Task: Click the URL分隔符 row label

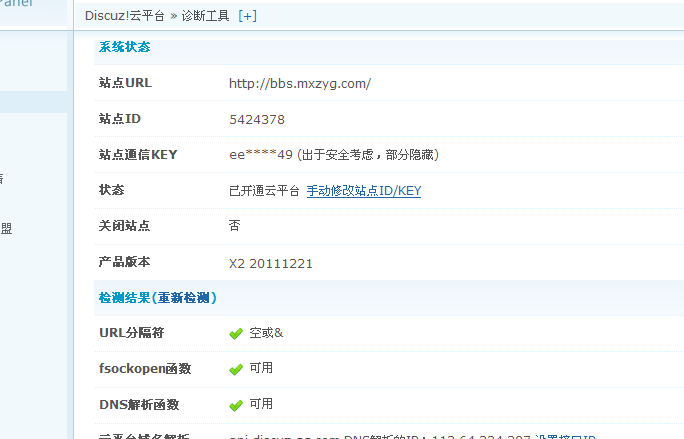Action: point(132,333)
